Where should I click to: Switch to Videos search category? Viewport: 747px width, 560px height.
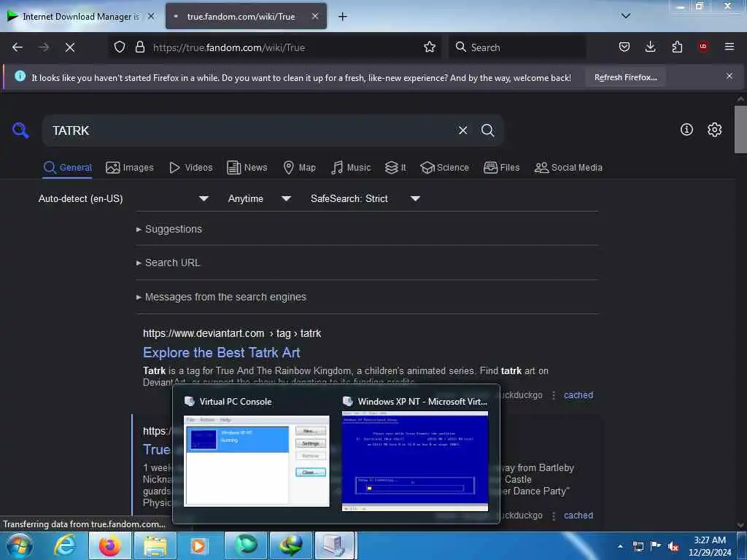pyautogui.click(x=190, y=168)
